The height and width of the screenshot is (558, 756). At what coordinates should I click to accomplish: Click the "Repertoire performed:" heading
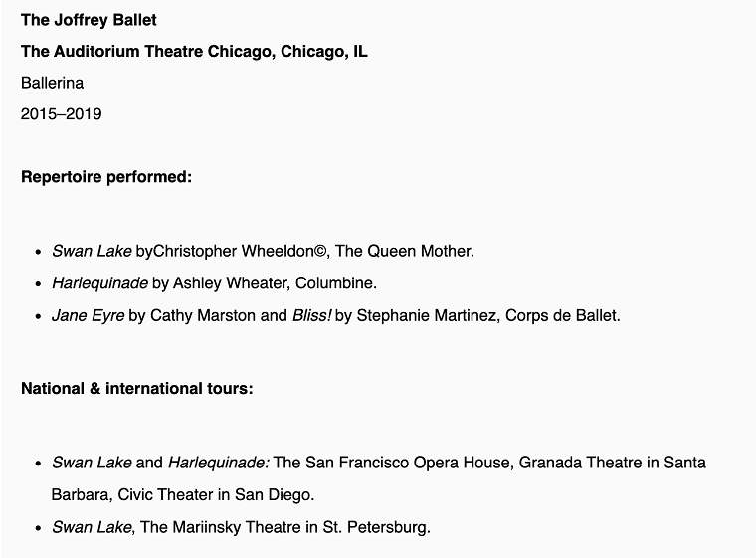(x=105, y=176)
